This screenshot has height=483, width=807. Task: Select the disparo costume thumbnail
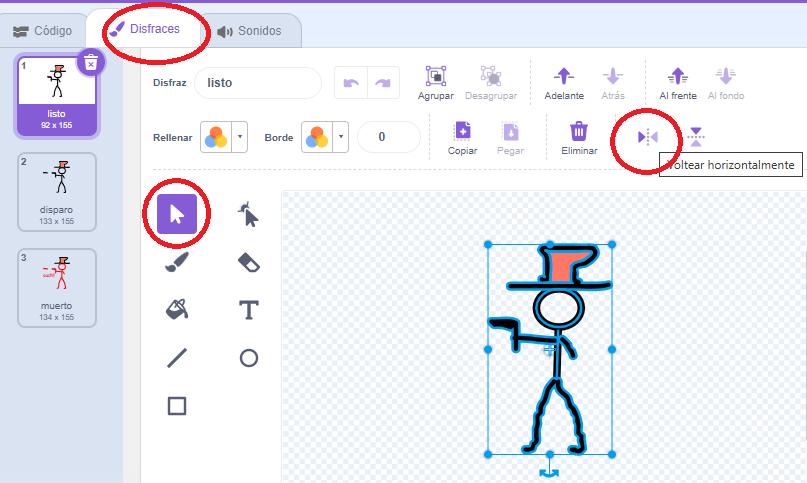tap(57, 187)
